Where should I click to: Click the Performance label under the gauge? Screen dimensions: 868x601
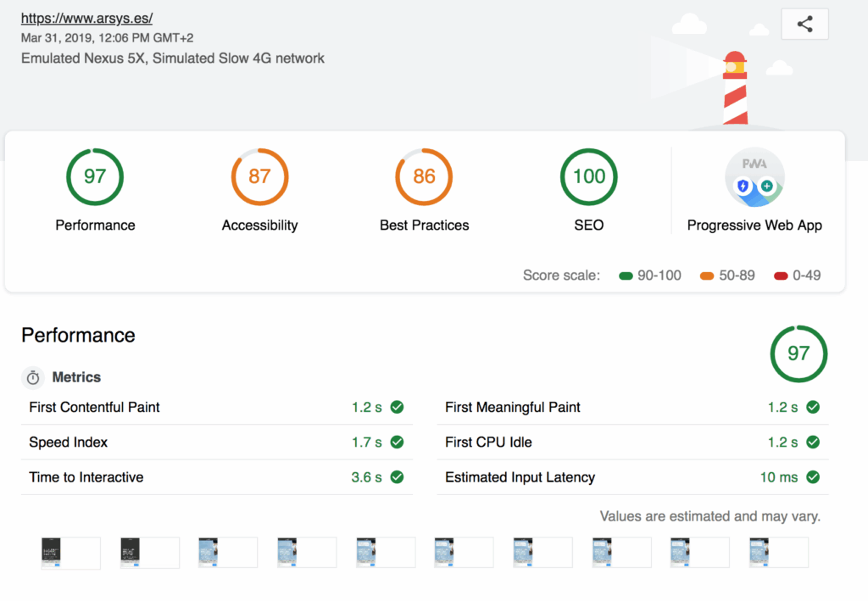95,225
